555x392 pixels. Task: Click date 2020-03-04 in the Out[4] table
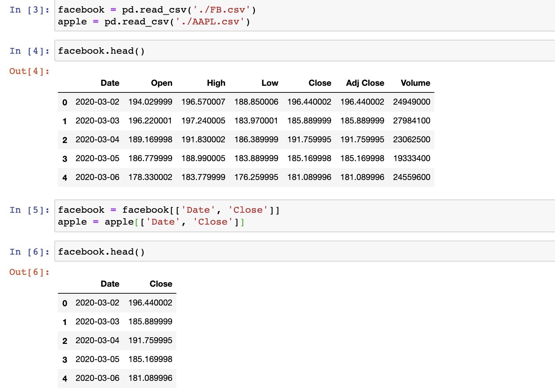click(97, 140)
